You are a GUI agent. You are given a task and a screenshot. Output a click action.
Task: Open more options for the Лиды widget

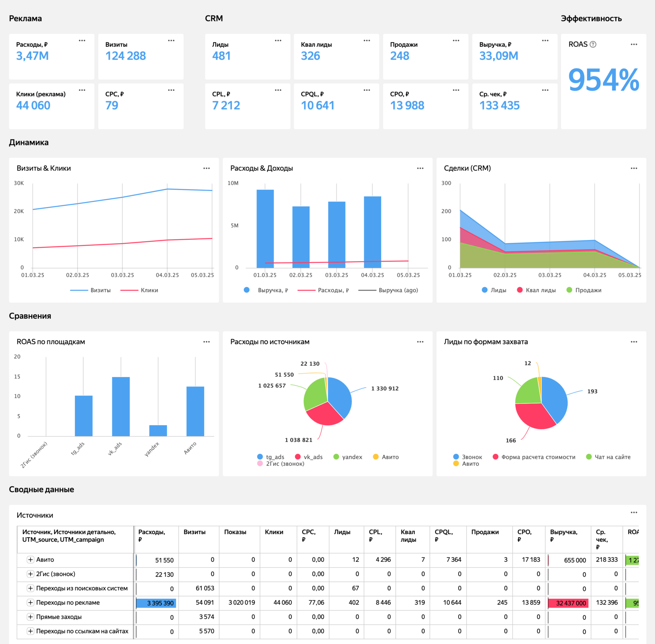pyautogui.click(x=278, y=41)
